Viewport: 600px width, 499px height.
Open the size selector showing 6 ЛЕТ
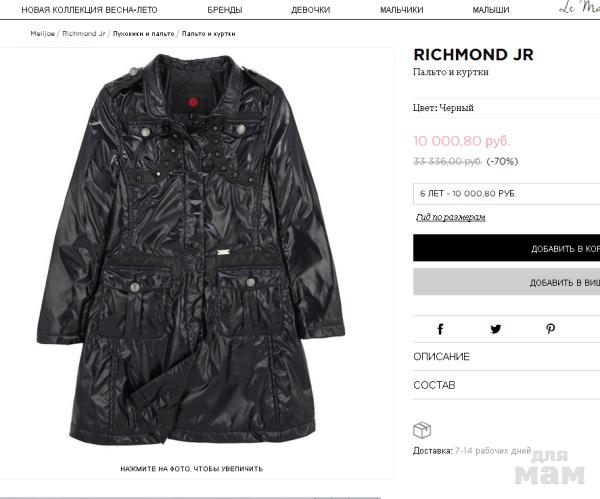(x=506, y=194)
